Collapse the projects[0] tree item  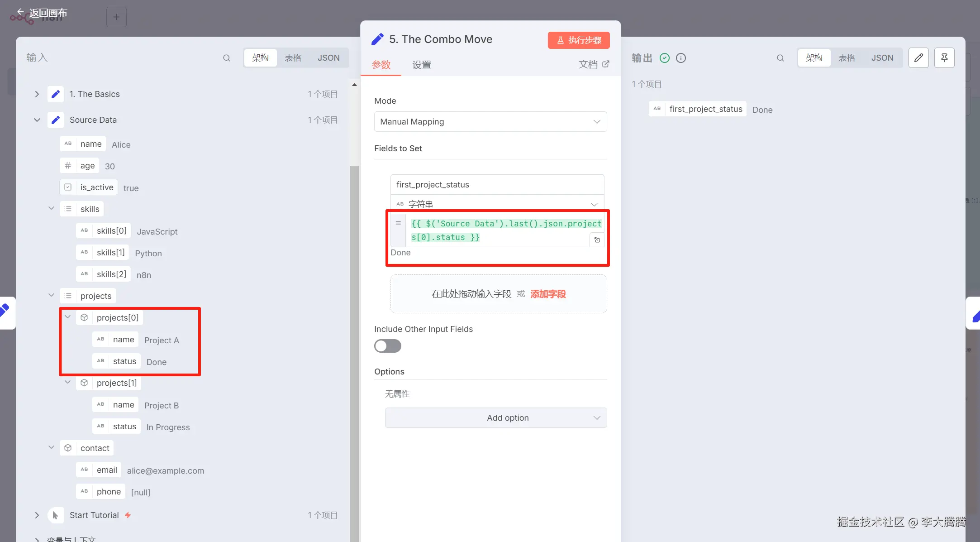coord(68,317)
